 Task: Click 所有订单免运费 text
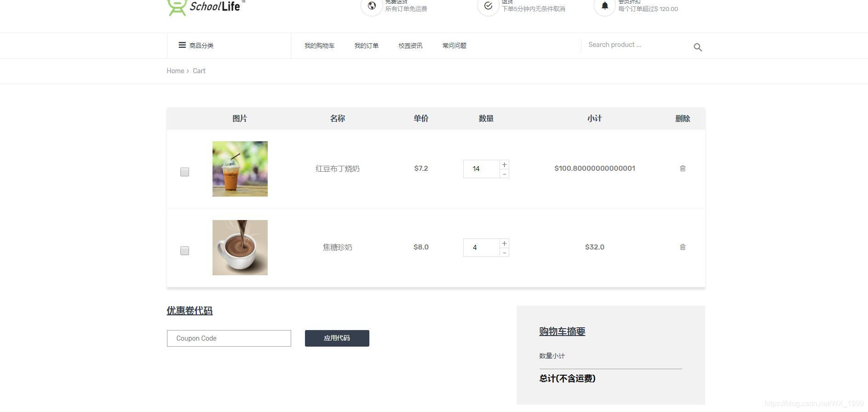click(406, 9)
